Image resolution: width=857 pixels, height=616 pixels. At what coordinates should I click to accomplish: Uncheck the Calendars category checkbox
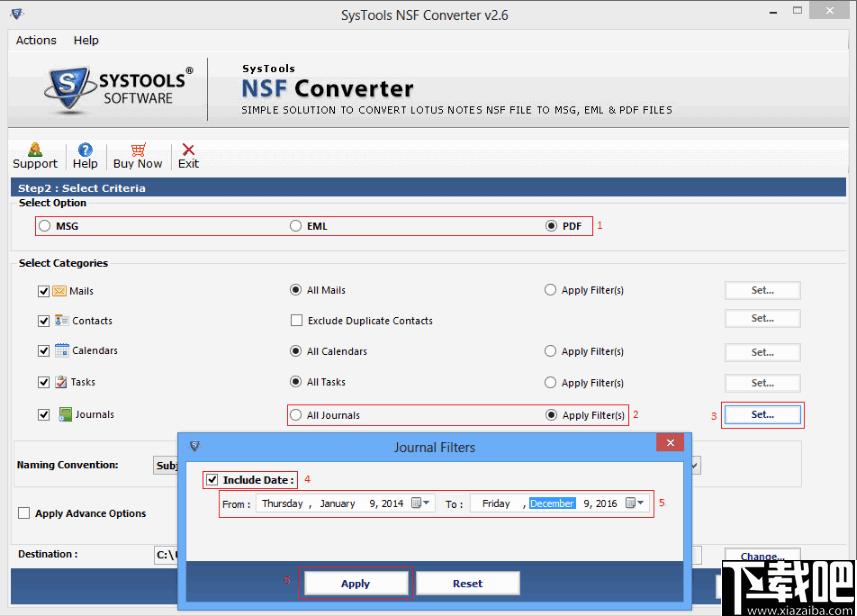[44, 351]
